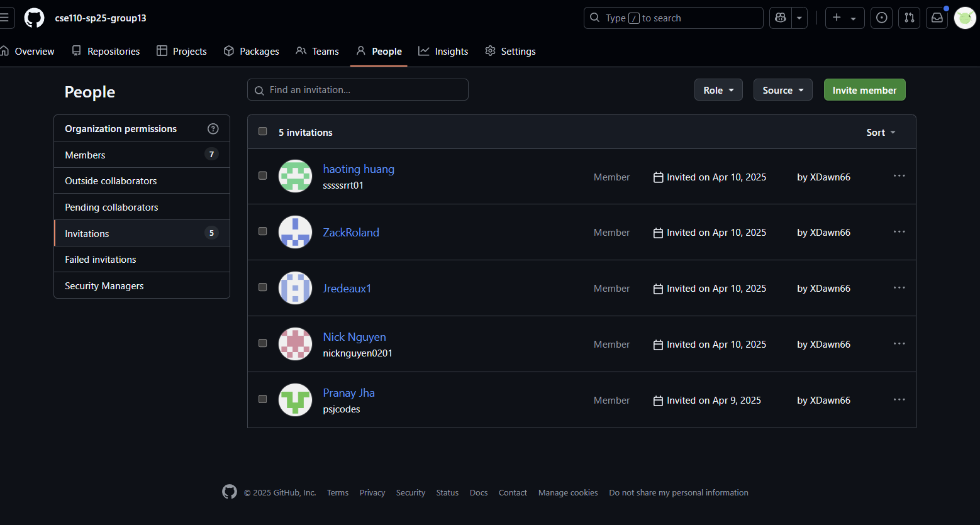Open the issues icon in the header
The height and width of the screenshot is (525, 980).
pos(882,18)
